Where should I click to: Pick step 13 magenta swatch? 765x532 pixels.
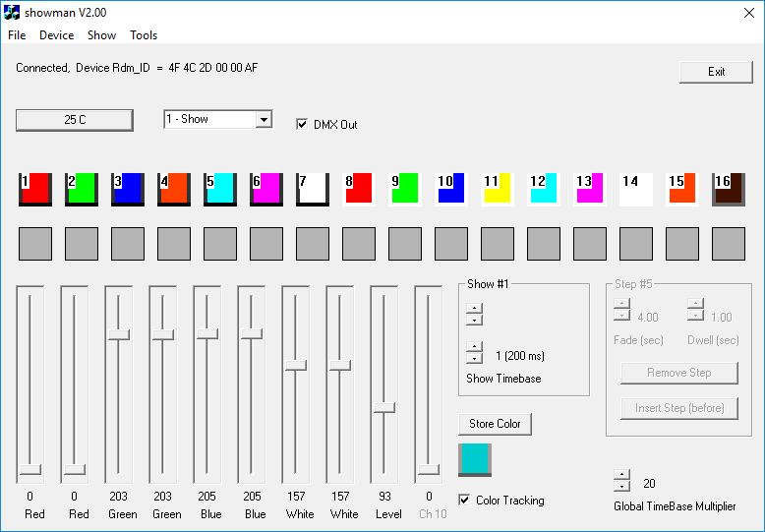pyautogui.click(x=590, y=189)
